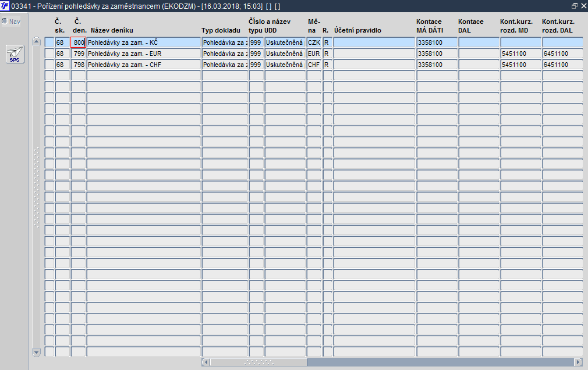Click row selector of the 800 row

(49, 42)
